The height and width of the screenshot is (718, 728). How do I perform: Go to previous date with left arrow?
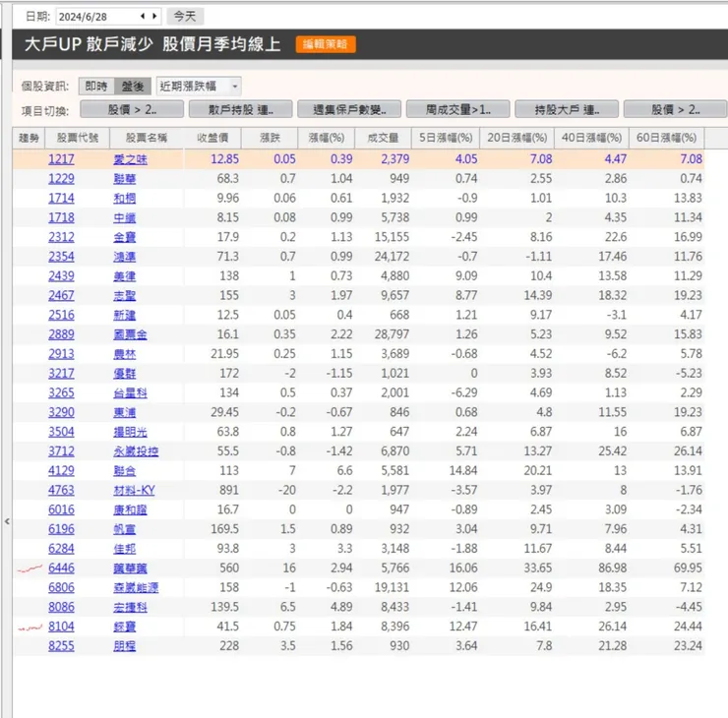pos(143,17)
